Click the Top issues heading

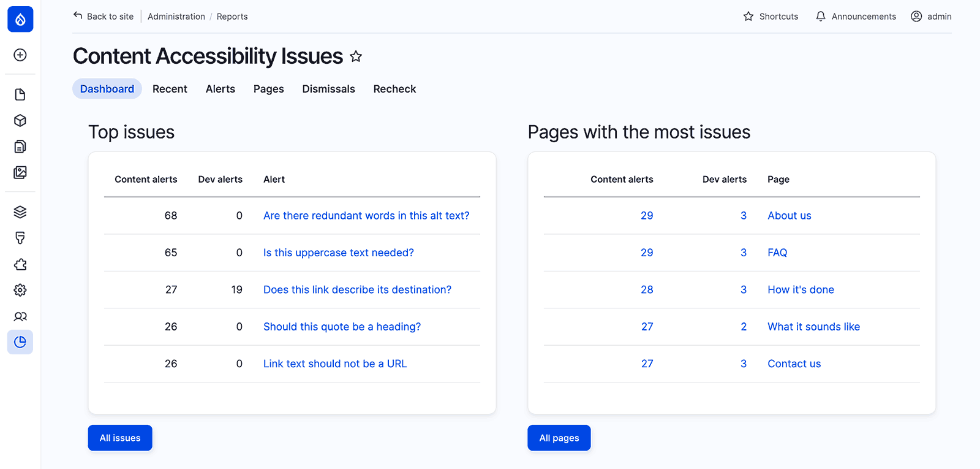click(132, 132)
